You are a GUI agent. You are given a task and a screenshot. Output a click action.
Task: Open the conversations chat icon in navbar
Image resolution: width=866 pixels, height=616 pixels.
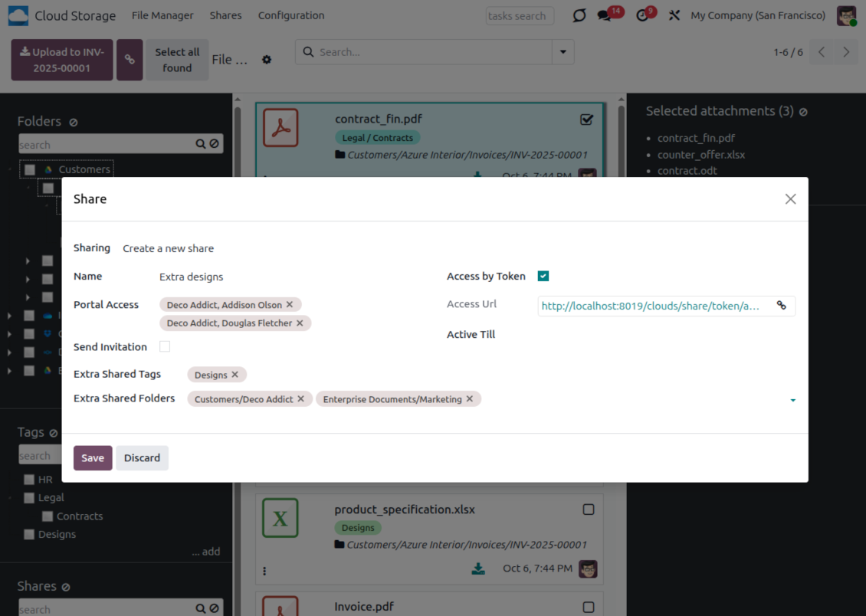[604, 16]
